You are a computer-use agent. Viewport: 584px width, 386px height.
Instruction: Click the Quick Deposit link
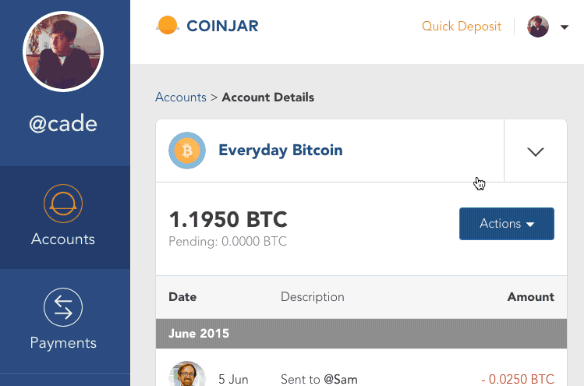coord(461,26)
